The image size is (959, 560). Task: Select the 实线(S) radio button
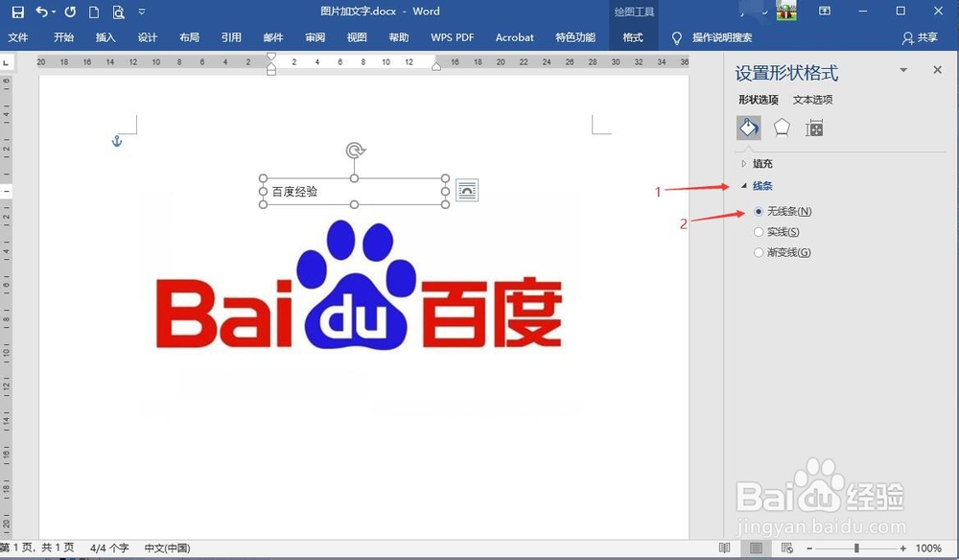coord(759,232)
